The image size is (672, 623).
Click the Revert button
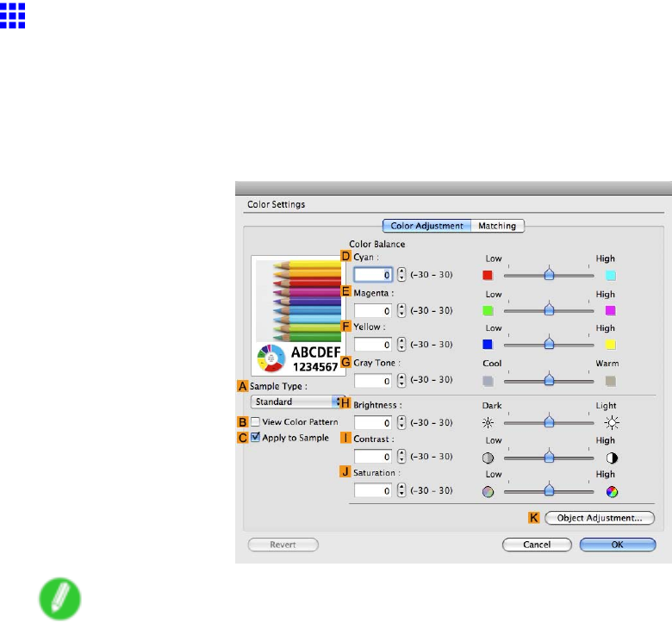(x=283, y=545)
